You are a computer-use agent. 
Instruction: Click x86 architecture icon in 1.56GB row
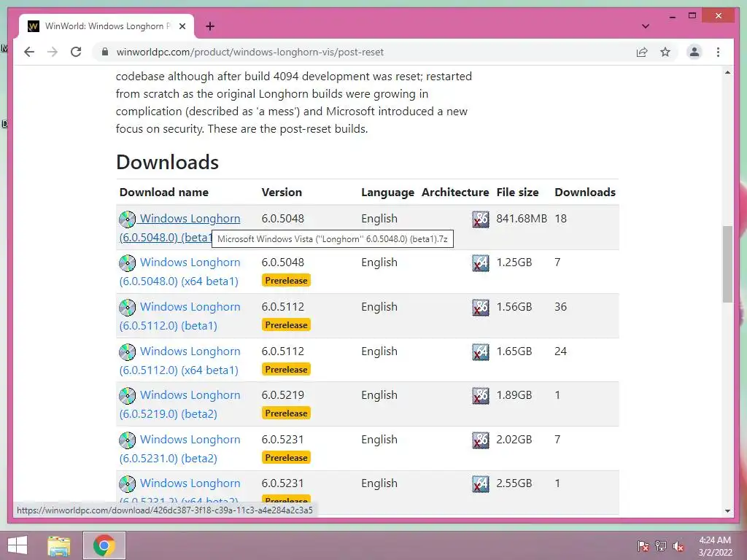480,307
